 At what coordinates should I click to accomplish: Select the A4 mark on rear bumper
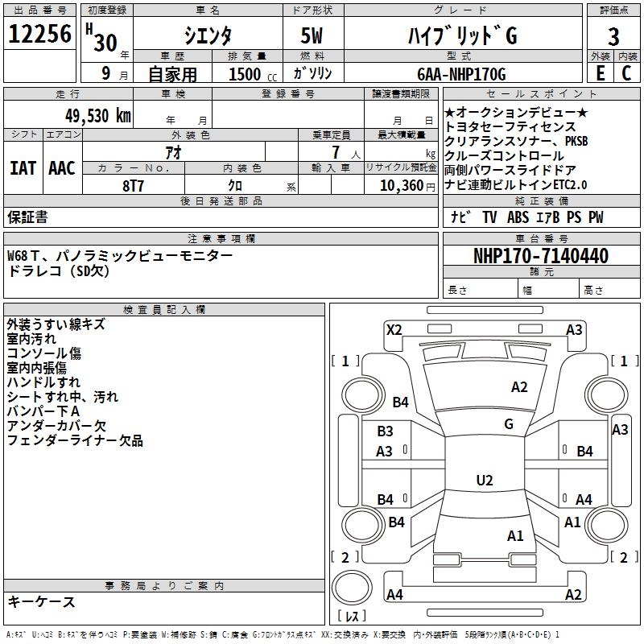394,594
